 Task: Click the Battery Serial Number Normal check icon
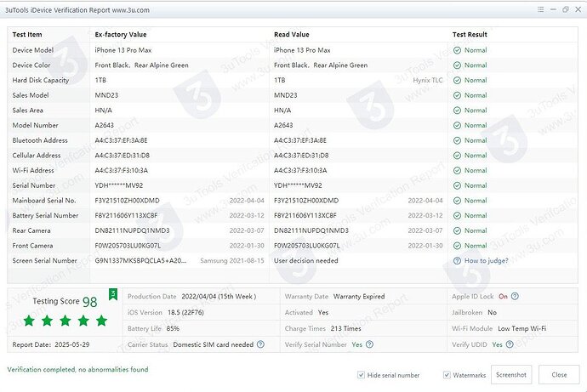point(457,215)
